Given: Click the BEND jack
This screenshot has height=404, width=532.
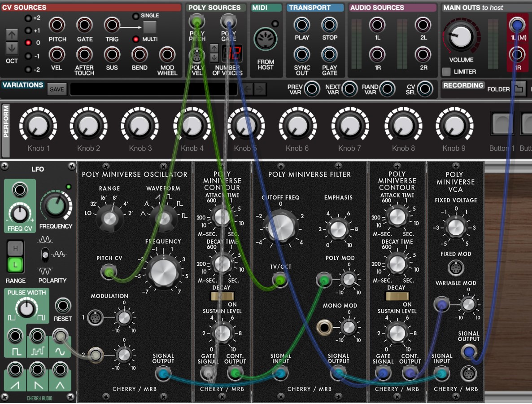Looking at the screenshot, I should (140, 54).
